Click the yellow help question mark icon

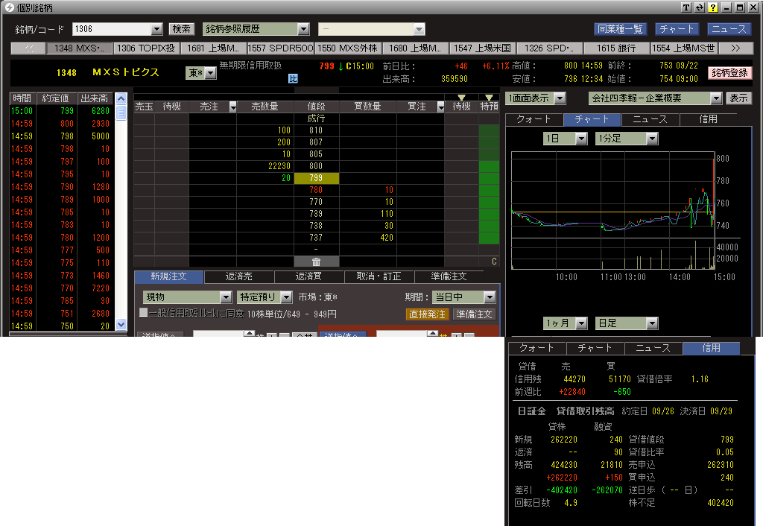point(713,7)
